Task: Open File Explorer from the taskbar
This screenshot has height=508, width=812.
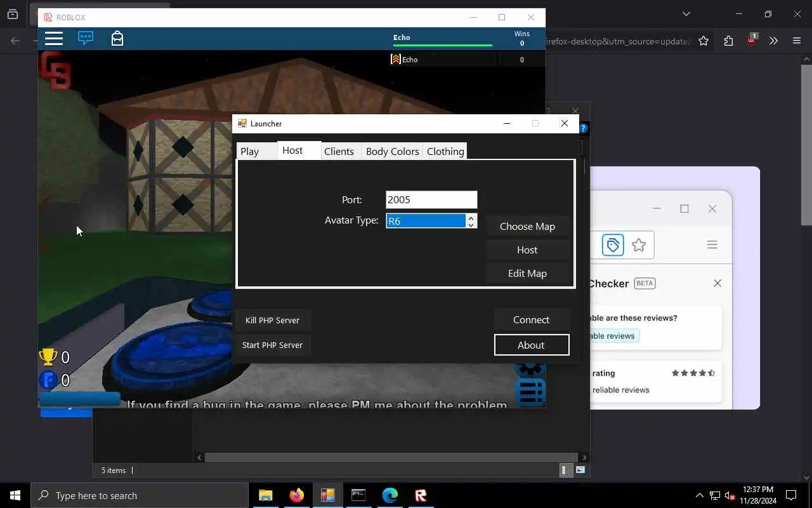Action: click(x=265, y=495)
